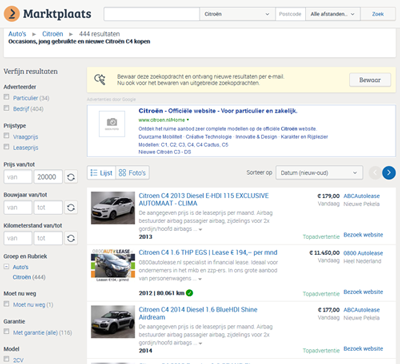Reset the Kilometerstand filter with refresh icon
The width and height of the screenshot is (400, 364).
pos(71,238)
